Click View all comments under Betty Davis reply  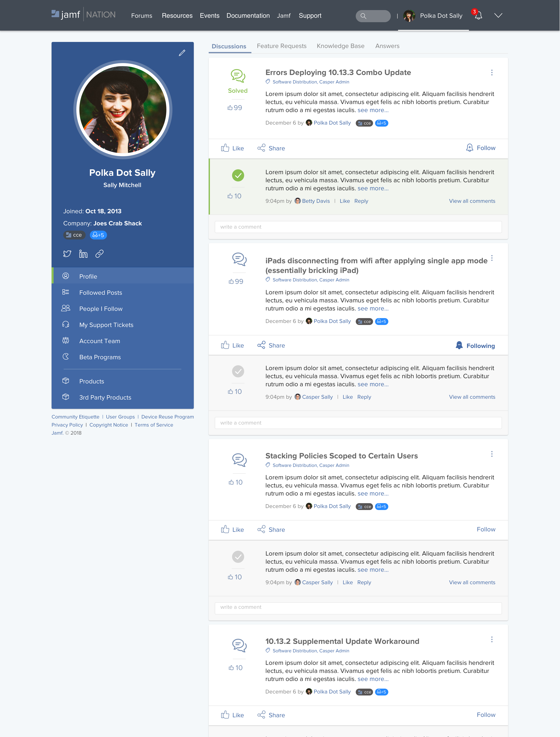point(472,201)
